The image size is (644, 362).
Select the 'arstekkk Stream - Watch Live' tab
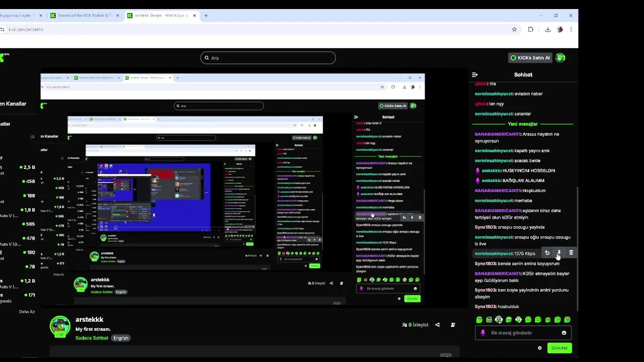coord(161,16)
